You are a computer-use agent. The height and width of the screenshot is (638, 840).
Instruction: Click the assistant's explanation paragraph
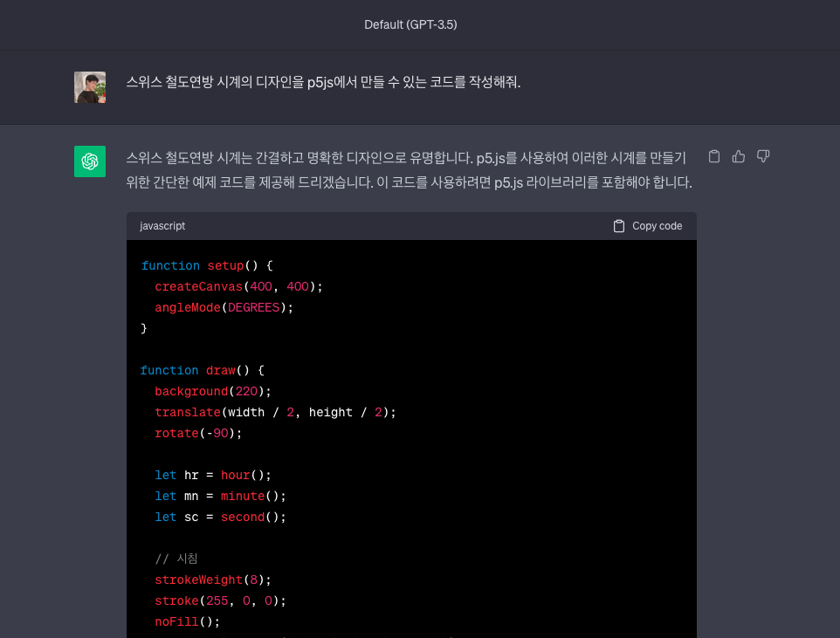coord(407,168)
